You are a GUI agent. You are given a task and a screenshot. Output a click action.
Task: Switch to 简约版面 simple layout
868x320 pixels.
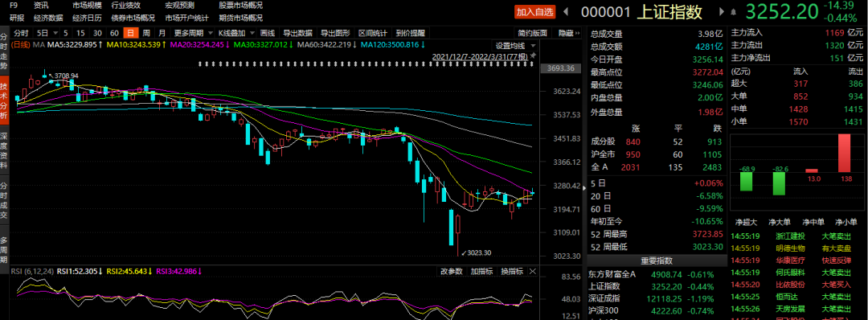pos(533,33)
